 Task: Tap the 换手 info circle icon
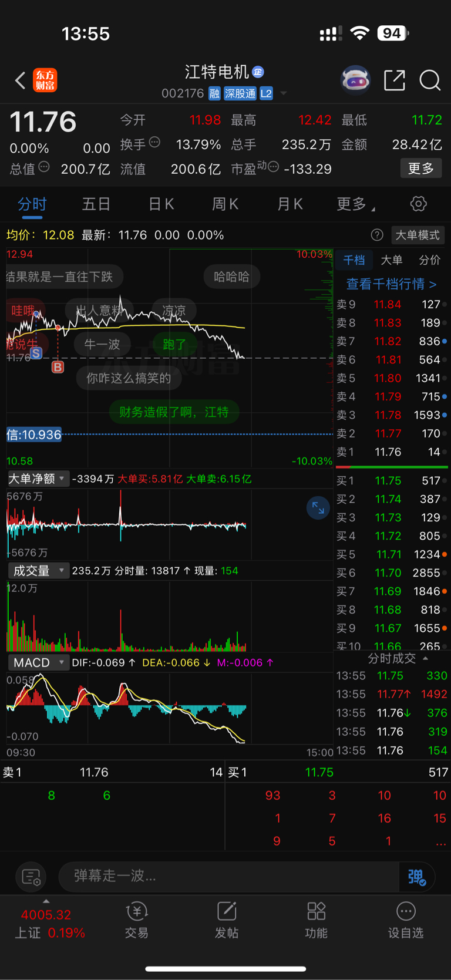pyautogui.click(x=154, y=142)
